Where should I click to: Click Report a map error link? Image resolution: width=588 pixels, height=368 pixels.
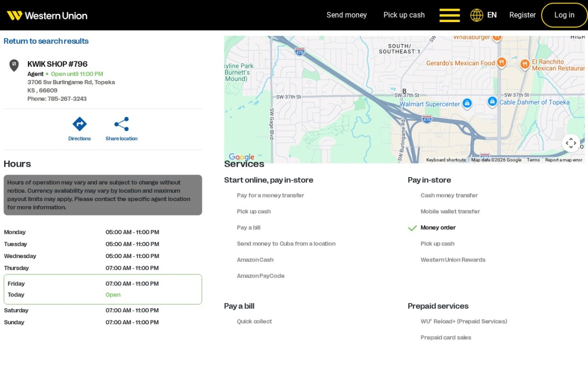563,160
